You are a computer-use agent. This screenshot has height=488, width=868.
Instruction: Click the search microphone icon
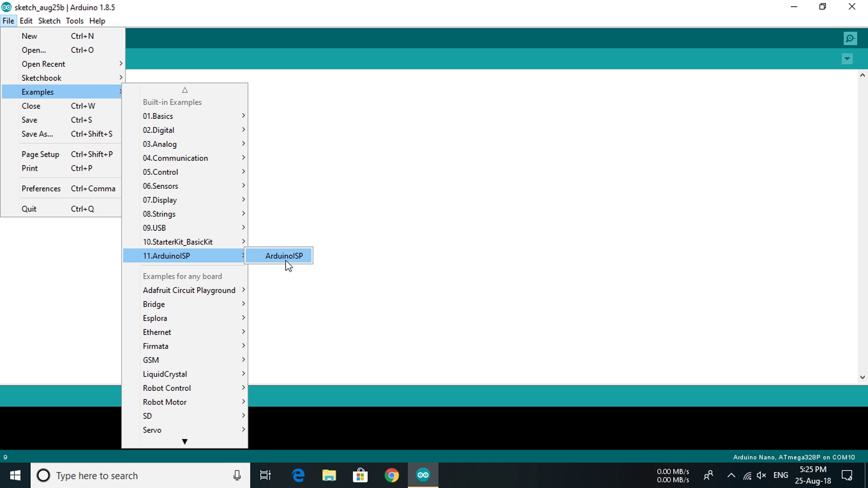tap(236, 475)
